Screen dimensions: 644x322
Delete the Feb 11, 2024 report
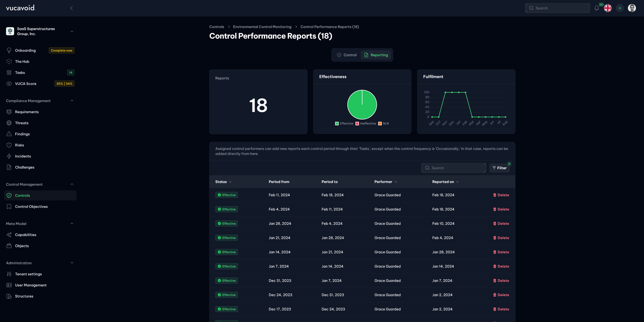[501, 195]
